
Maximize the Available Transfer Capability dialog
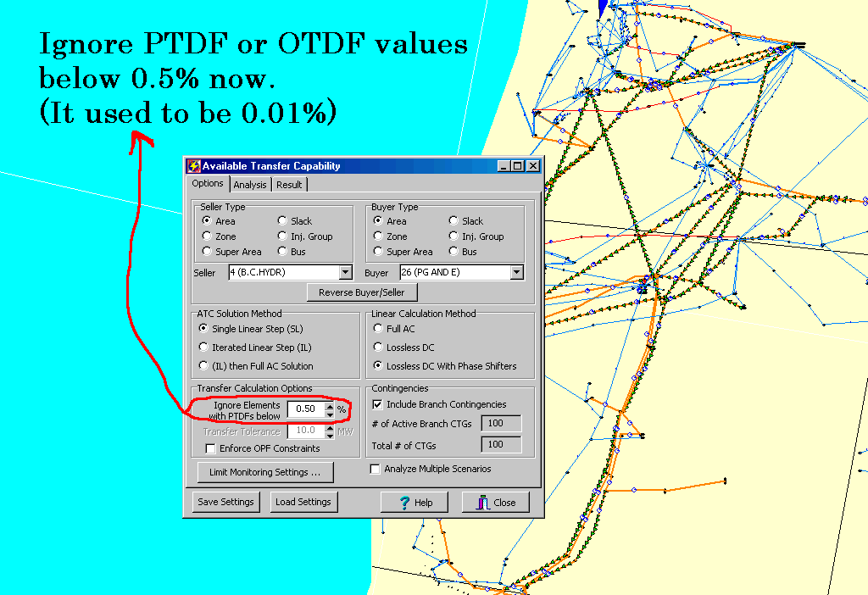pos(518,166)
